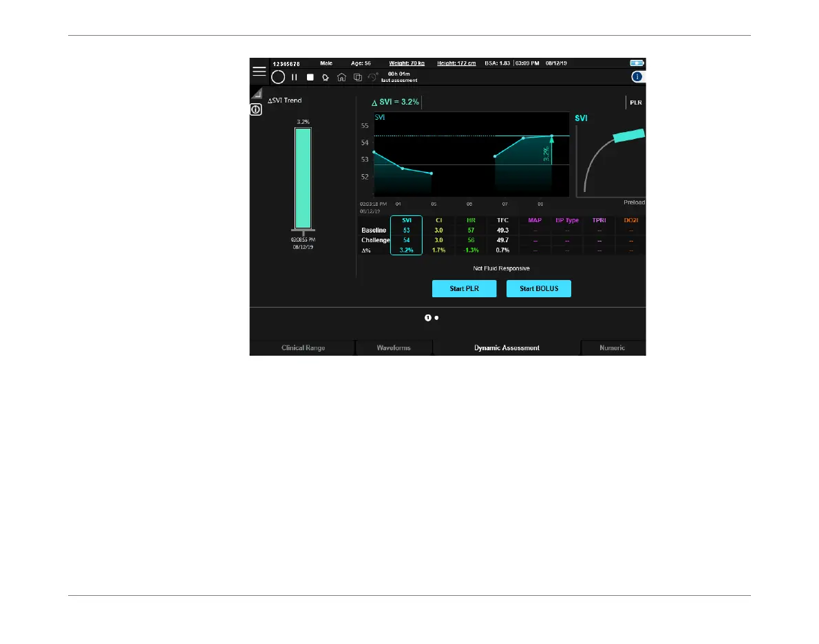Click the Male gender label

(326, 63)
